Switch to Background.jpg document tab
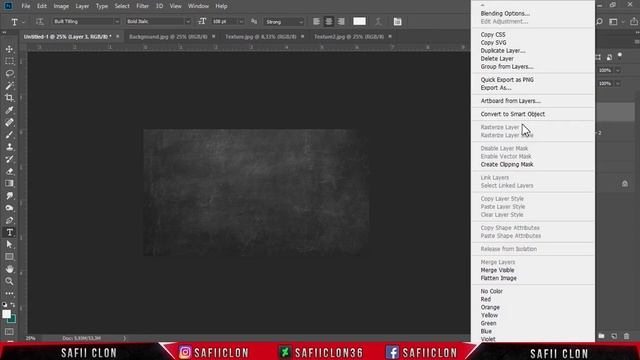 click(x=168, y=37)
